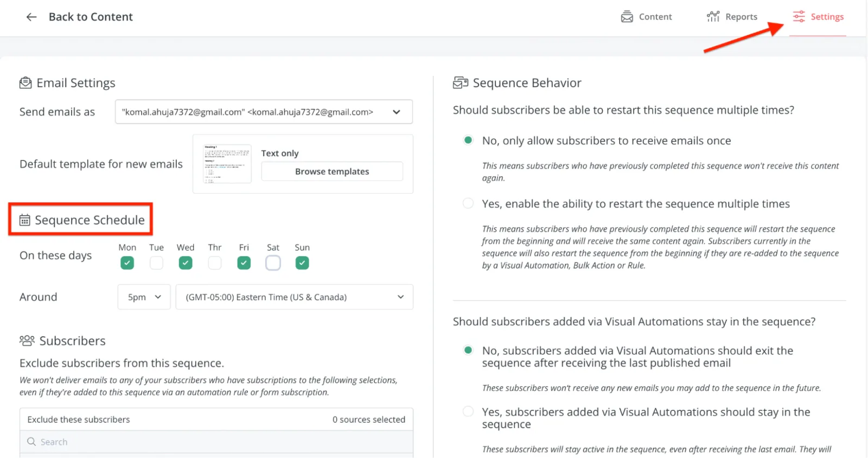Check the Sat day checkbox
This screenshot has width=868, height=458.
tap(273, 263)
